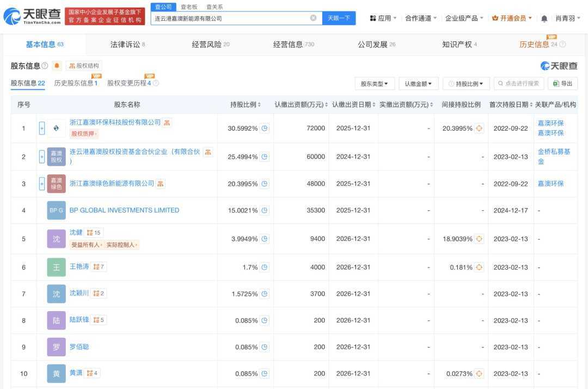Screen dimensions: 588x389
Task: Open the 股东类型 filter dropdown
Action: coord(375,84)
